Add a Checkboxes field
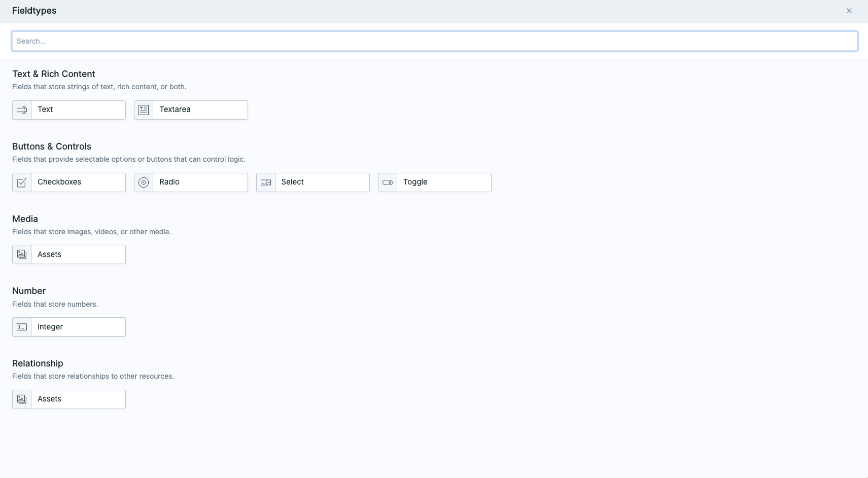Image resolution: width=868 pixels, height=478 pixels. [69, 182]
